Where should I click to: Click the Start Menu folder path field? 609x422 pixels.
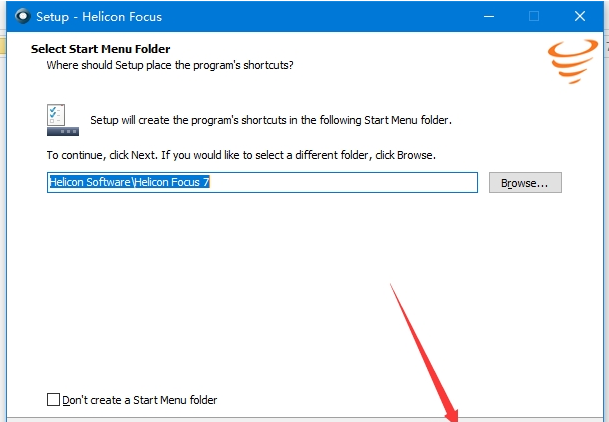pyautogui.click(x=262, y=182)
